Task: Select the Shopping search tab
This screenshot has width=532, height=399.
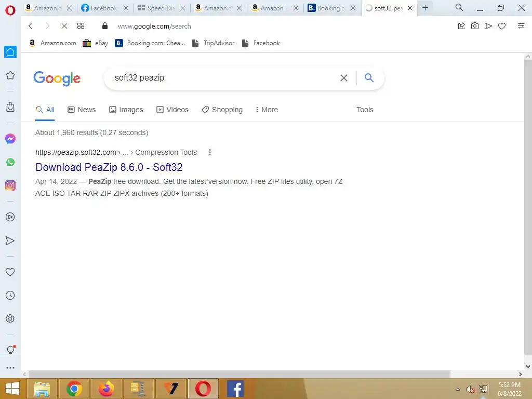Action: click(x=222, y=110)
